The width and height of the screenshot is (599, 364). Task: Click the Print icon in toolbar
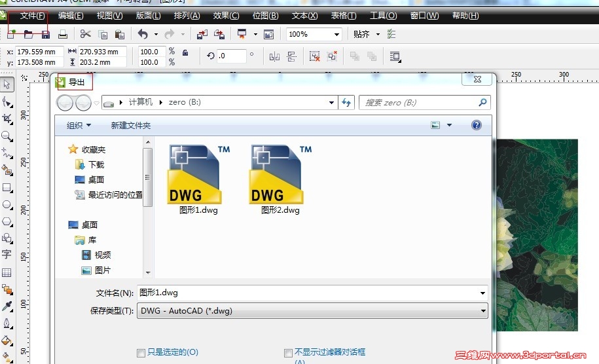tap(63, 35)
